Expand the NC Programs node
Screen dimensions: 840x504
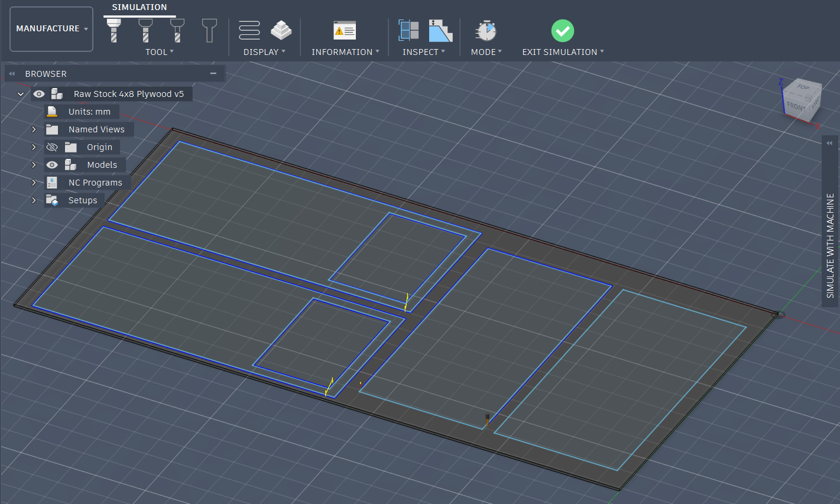pos(34,183)
